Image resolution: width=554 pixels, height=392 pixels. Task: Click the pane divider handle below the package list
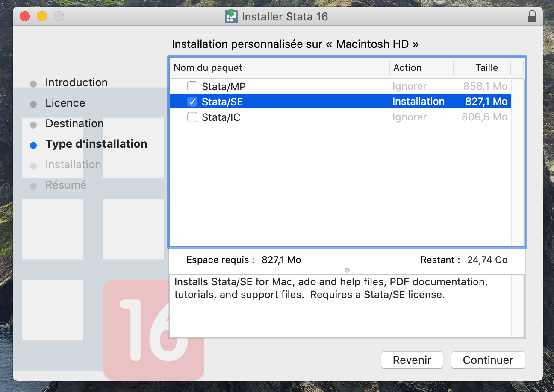point(347,270)
